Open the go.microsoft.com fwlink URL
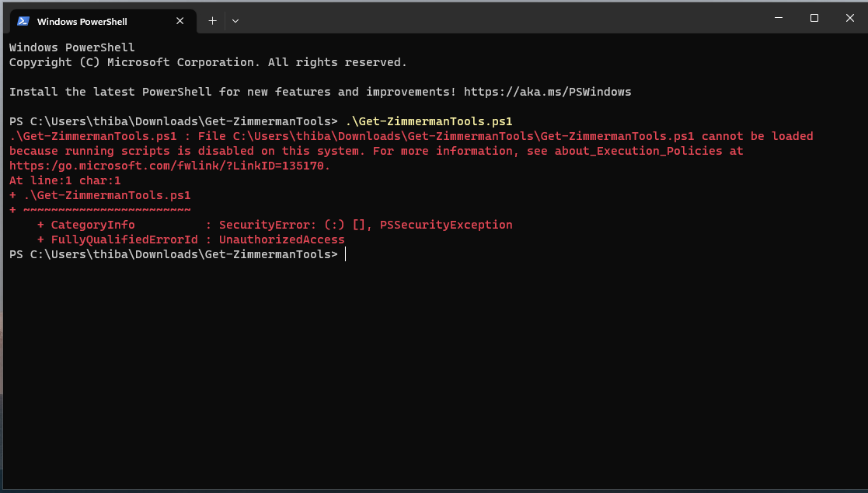 pos(169,166)
